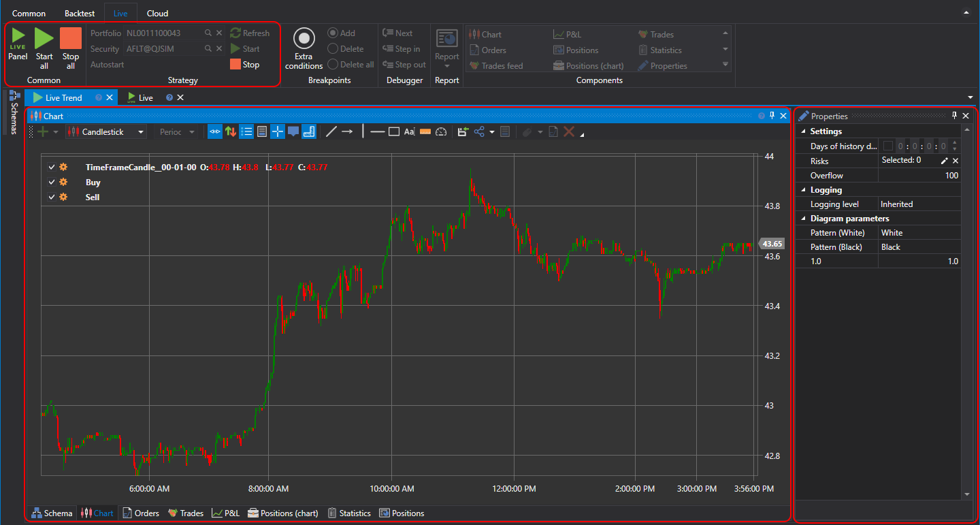This screenshot has height=525, width=980.
Task: Toggle the chart legend list icon
Action: point(246,132)
